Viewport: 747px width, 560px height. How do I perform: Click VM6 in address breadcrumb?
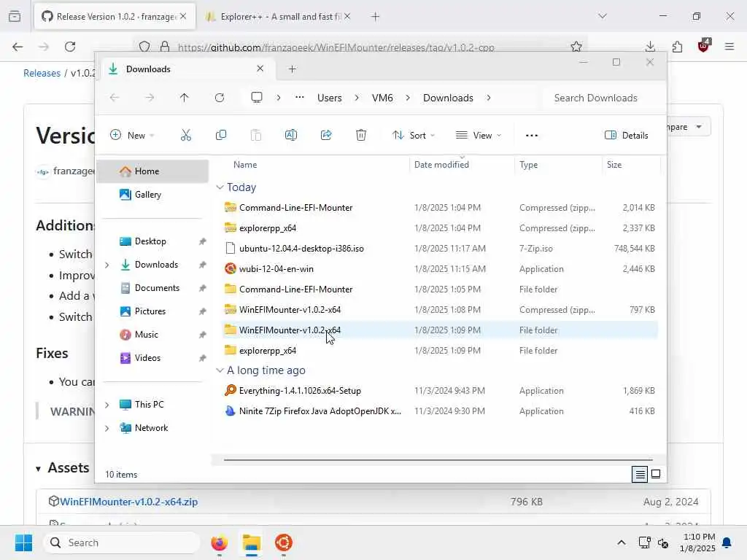[382, 98]
